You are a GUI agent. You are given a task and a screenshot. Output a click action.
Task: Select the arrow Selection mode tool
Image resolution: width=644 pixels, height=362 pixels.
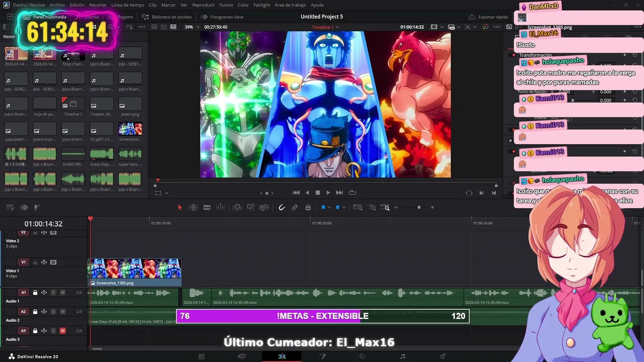pos(180,207)
